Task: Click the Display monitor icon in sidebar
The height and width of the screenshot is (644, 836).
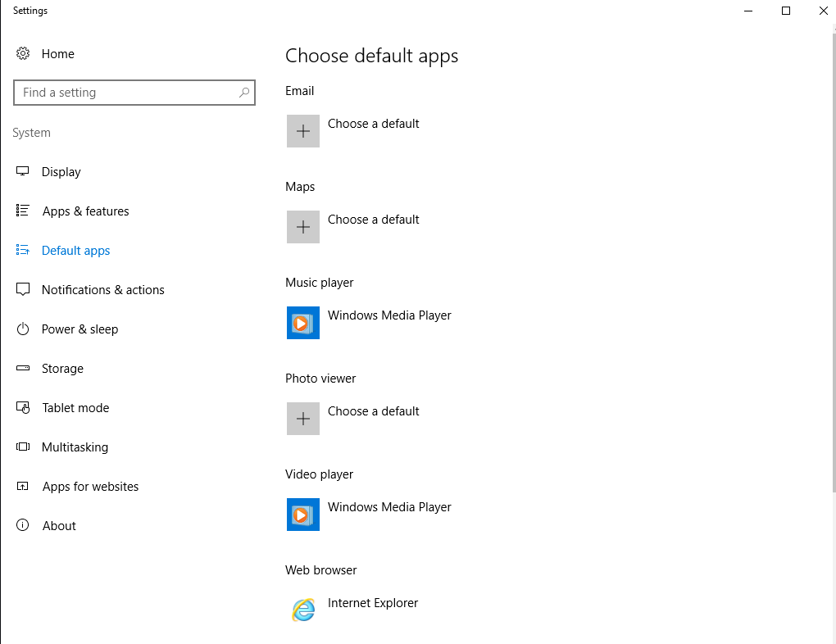Action: click(23, 172)
